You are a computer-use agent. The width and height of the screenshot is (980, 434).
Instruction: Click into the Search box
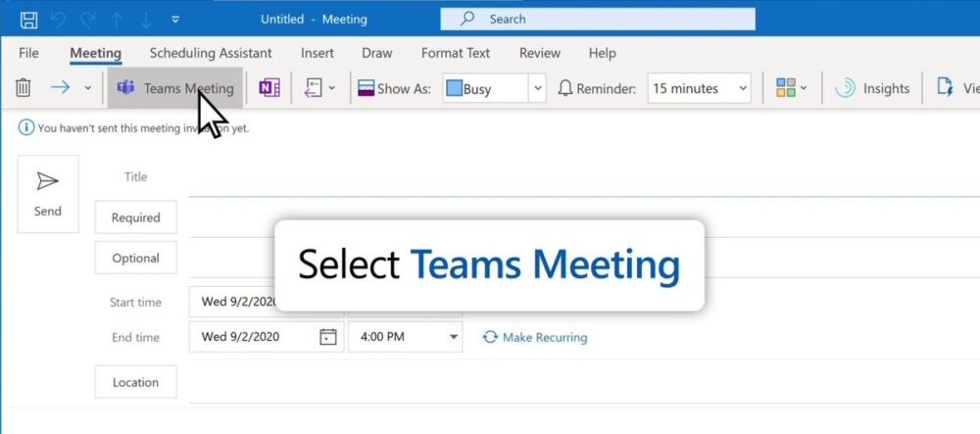598,19
